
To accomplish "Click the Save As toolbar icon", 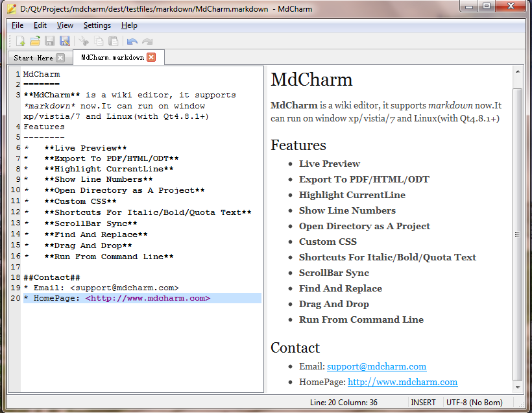I will coord(64,40).
